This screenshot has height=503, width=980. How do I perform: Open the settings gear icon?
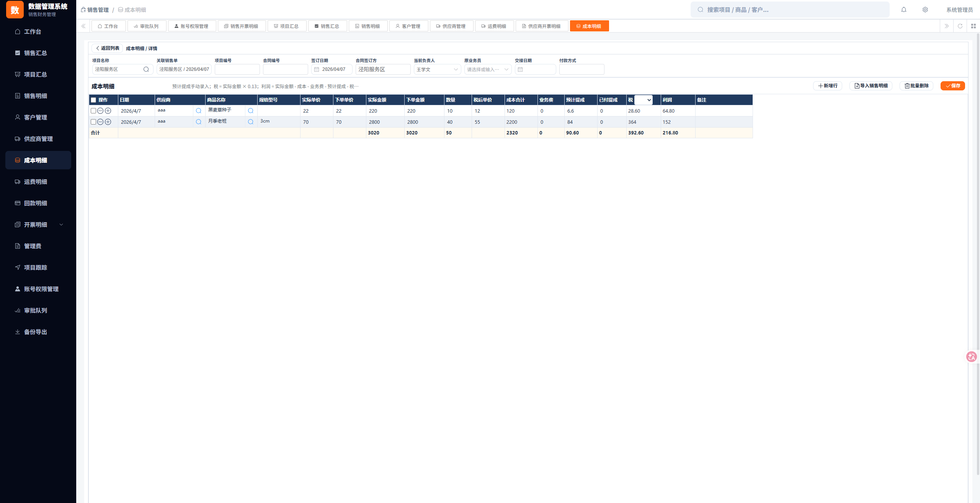pyautogui.click(x=925, y=10)
